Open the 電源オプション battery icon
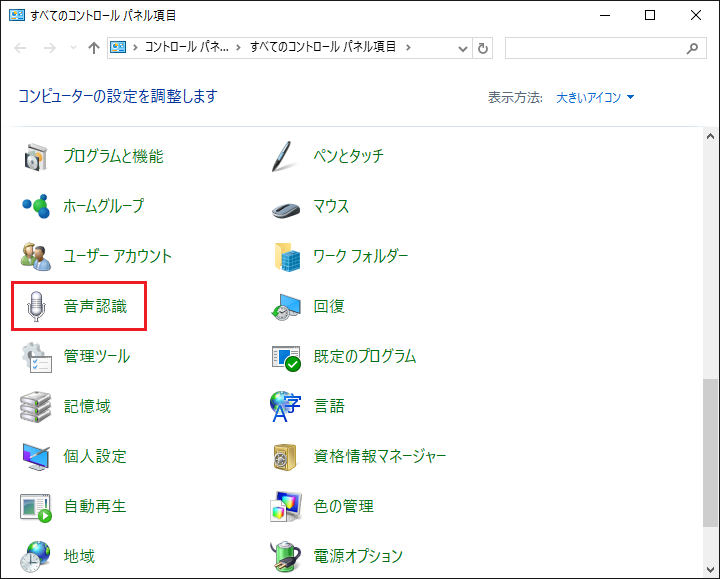The height and width of the screenshot is (579, 720). [287, 556]
